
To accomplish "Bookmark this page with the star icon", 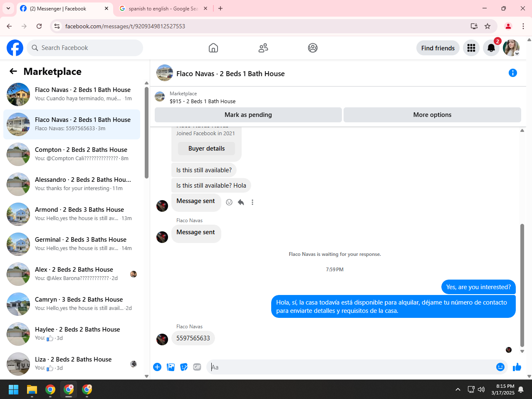I will 487,26.
